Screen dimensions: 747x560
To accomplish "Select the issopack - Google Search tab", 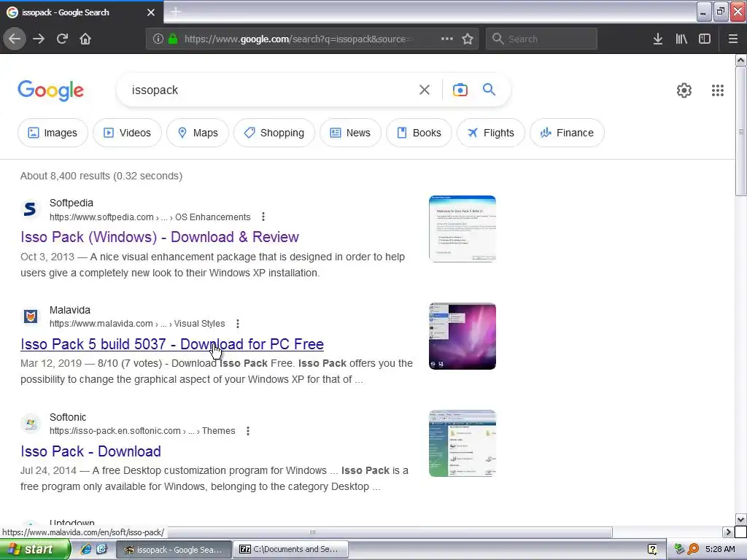I will [x=81, y=12].
